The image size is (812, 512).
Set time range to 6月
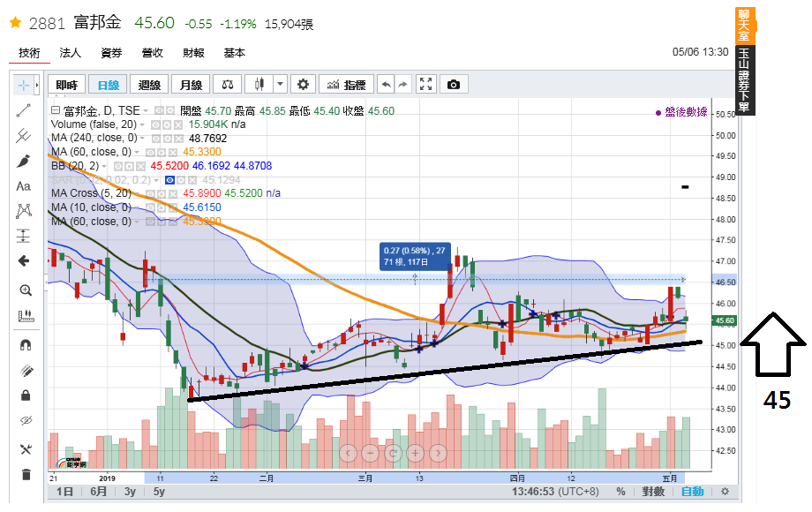pyautogui.click(x=99, y=492)
